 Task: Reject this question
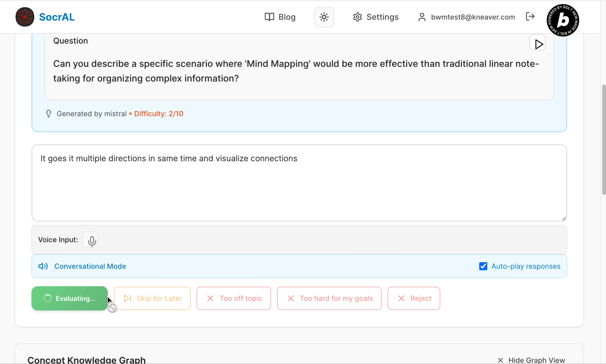coord(414,298)
